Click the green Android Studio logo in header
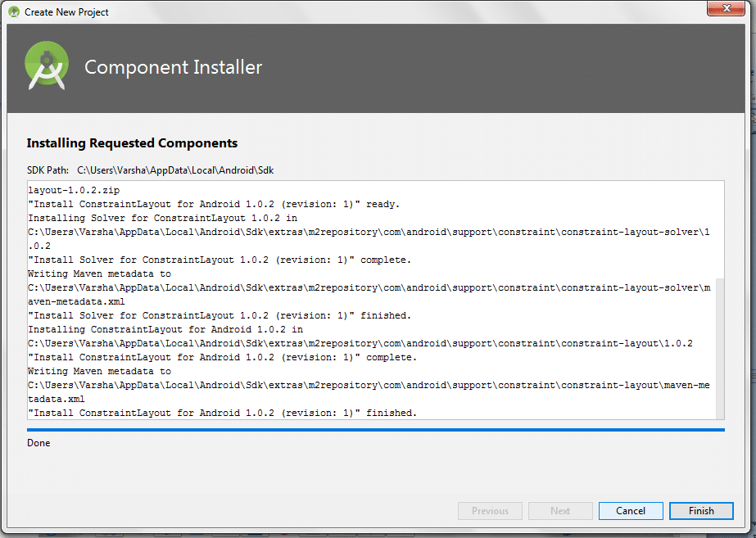 coord(46,66)
